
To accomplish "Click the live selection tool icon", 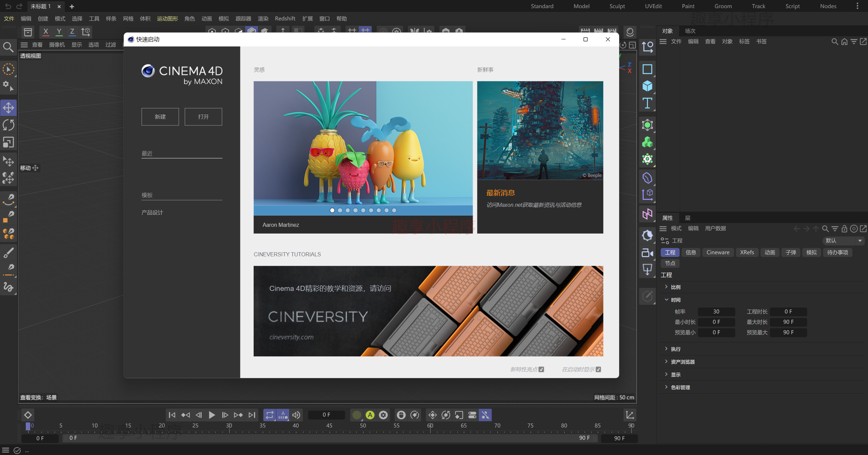I will [8, 70].
